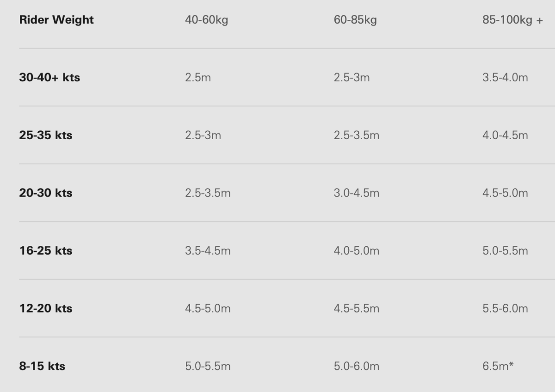Select the 2.5m cell for 30-40+ kts

198,78
